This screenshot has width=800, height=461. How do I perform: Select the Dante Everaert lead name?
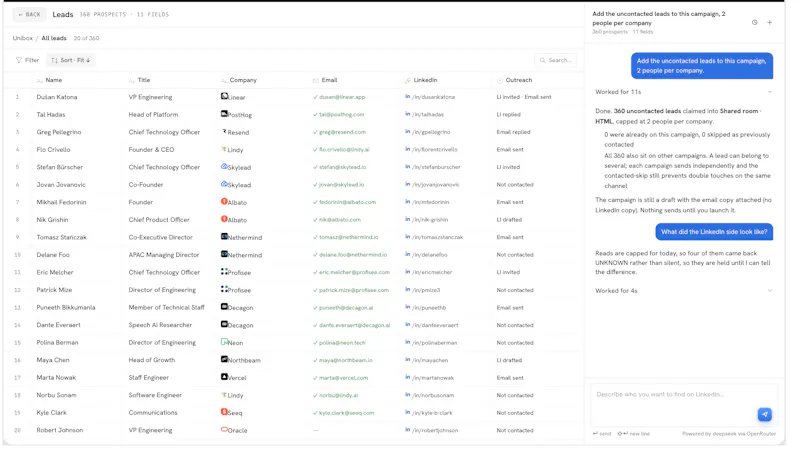point(58,325)
